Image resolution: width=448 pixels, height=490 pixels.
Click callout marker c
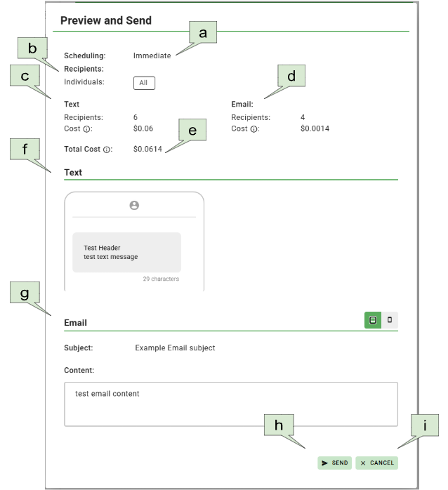click(x=25, y=76)
